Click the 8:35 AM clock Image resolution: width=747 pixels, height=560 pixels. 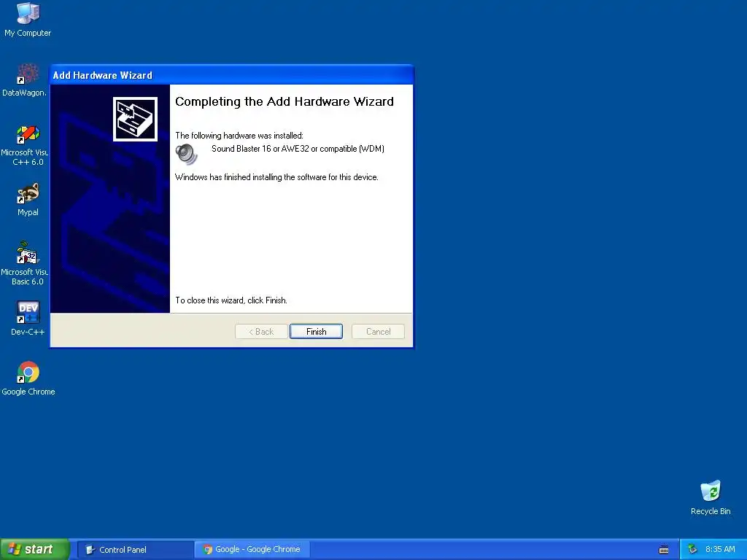(x=720, y=550)
